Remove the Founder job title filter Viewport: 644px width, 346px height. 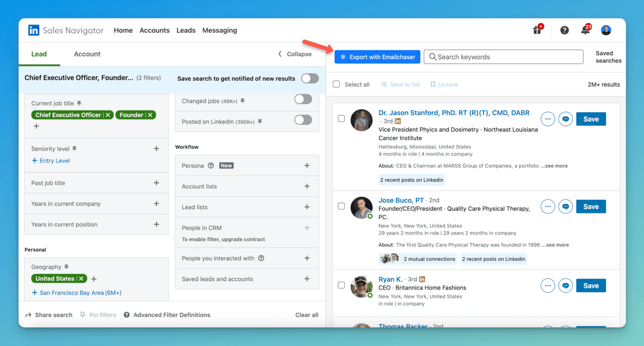click(150, 115)
